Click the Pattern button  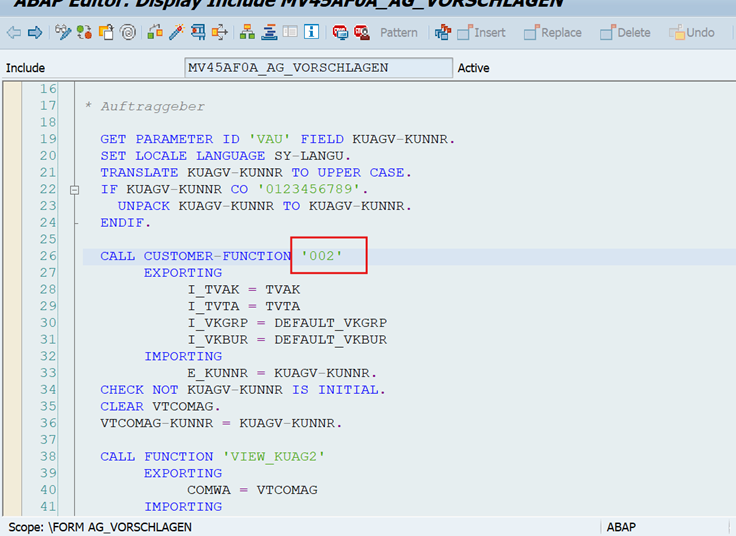pos(399,32)
